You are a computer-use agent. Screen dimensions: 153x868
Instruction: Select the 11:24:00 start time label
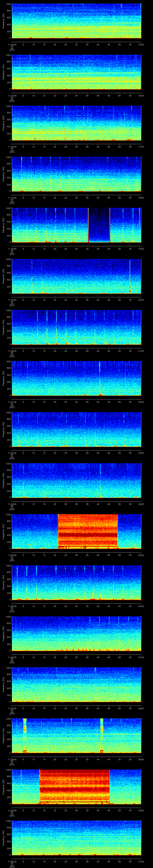pos(12,555)
